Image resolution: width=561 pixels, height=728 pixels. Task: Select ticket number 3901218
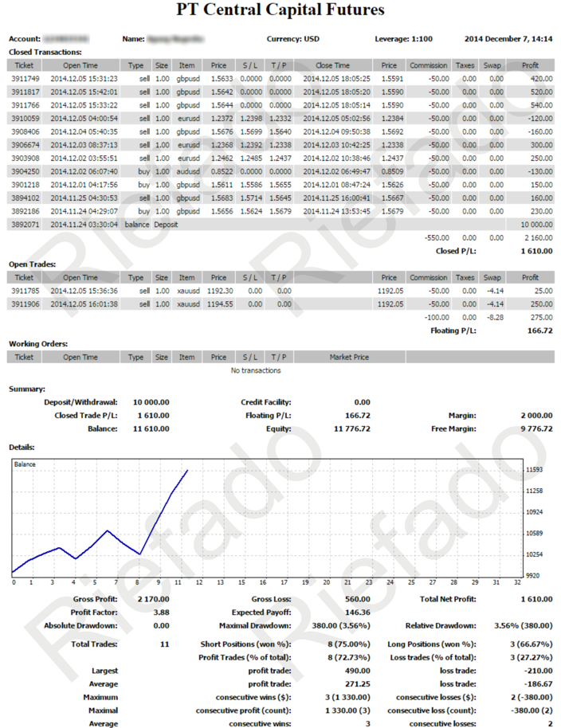coord(25,185)
